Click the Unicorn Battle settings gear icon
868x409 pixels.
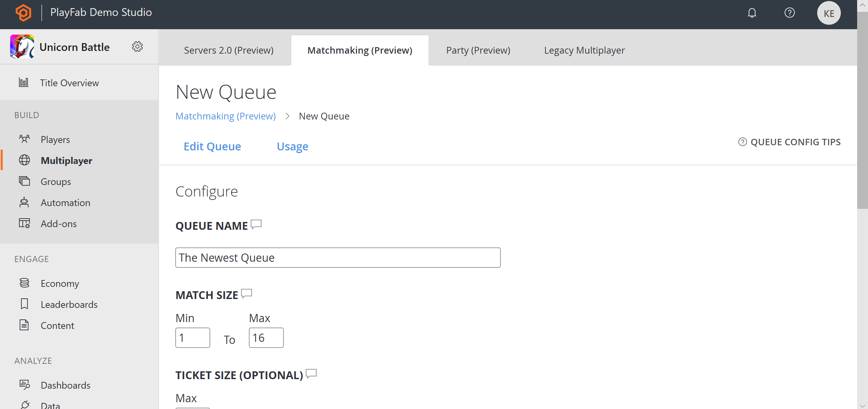click(138, 47)
